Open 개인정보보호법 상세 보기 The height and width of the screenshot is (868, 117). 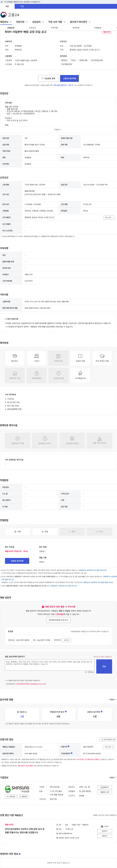(x=58, y=620)
